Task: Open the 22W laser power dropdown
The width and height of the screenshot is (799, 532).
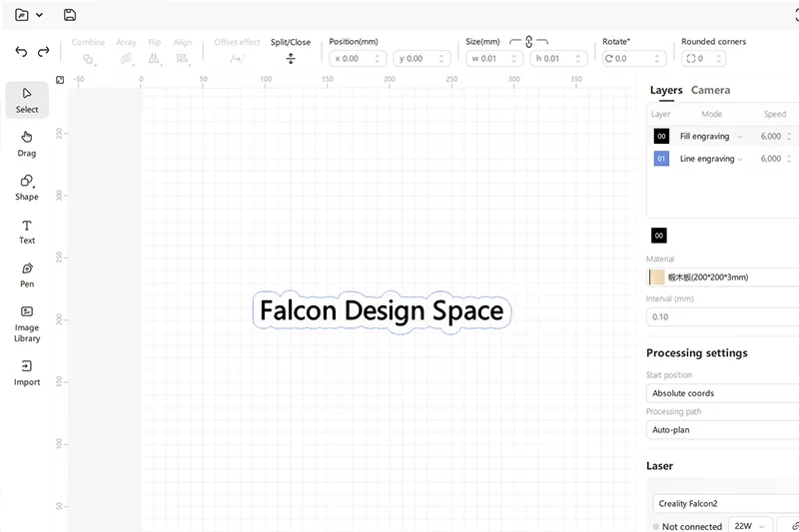Action: (751, 526)
